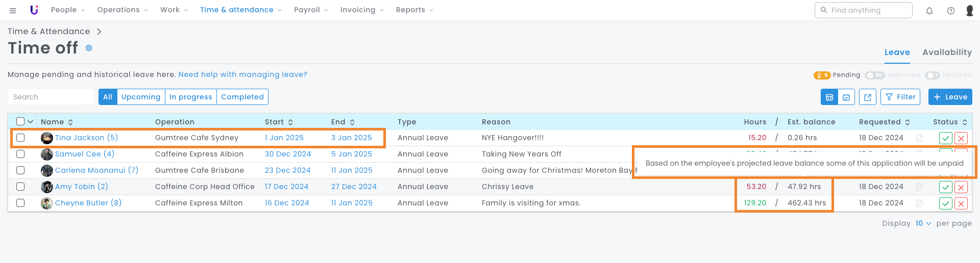This screenshot has height=263, width=980.
Task: Open the hamburger navigation menu
Action: [x=13, y=10]
